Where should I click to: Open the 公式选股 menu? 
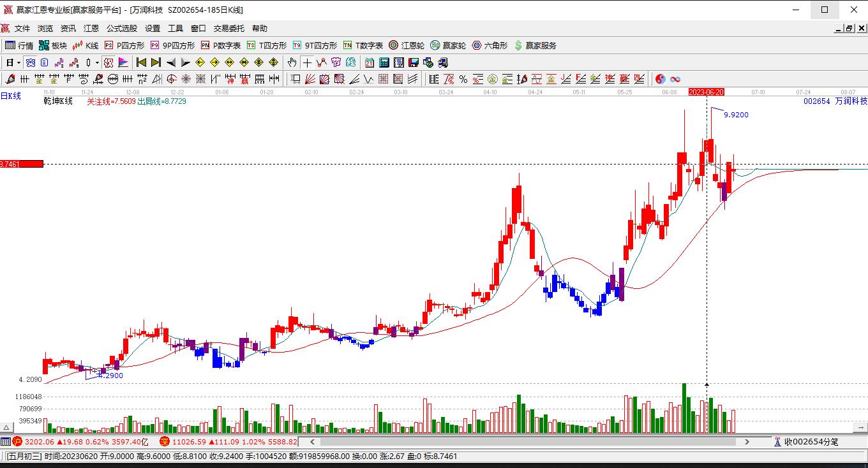[x=121, y=28]
